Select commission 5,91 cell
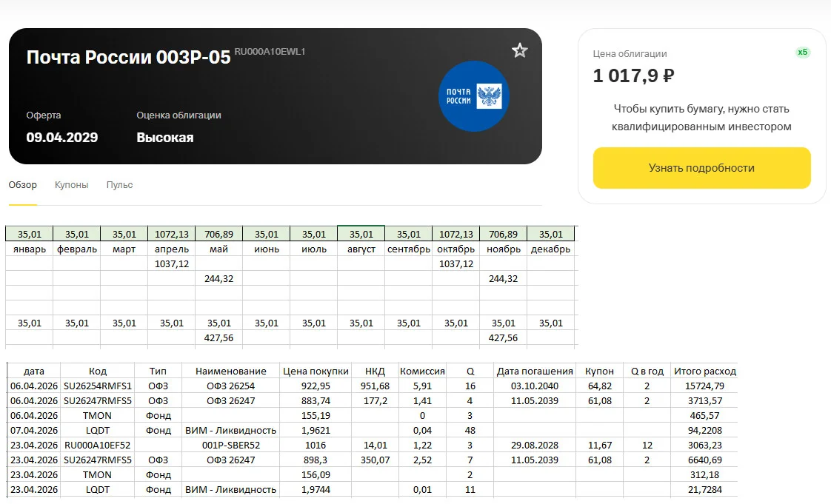 (x=422, y=386)
